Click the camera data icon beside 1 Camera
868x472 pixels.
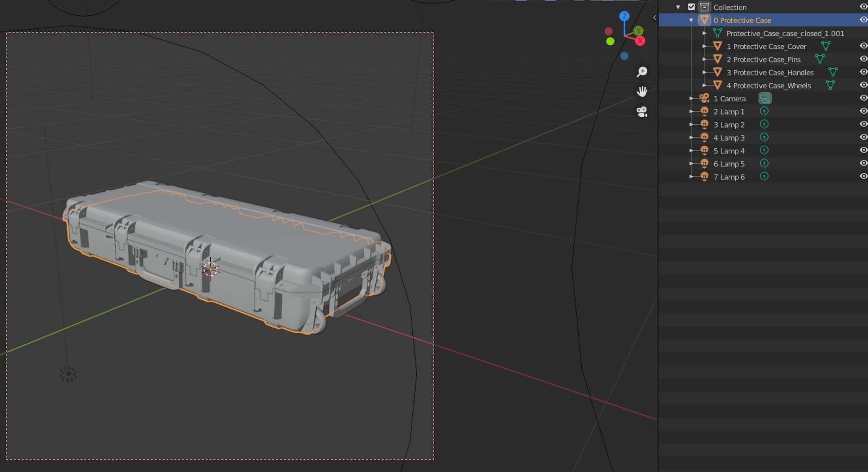[x=764, y=98]
